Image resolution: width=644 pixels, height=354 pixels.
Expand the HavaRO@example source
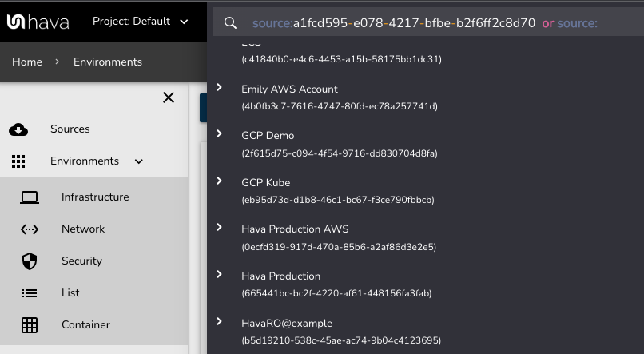coord(219,321)
